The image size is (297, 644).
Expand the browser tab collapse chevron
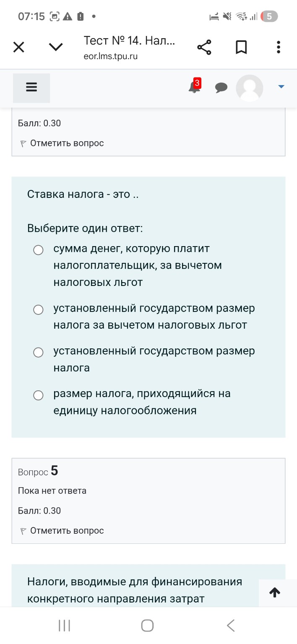point(55,47)
